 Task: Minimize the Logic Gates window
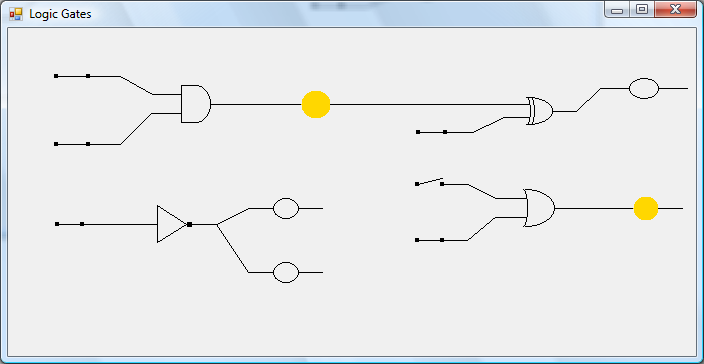[617, 9]
